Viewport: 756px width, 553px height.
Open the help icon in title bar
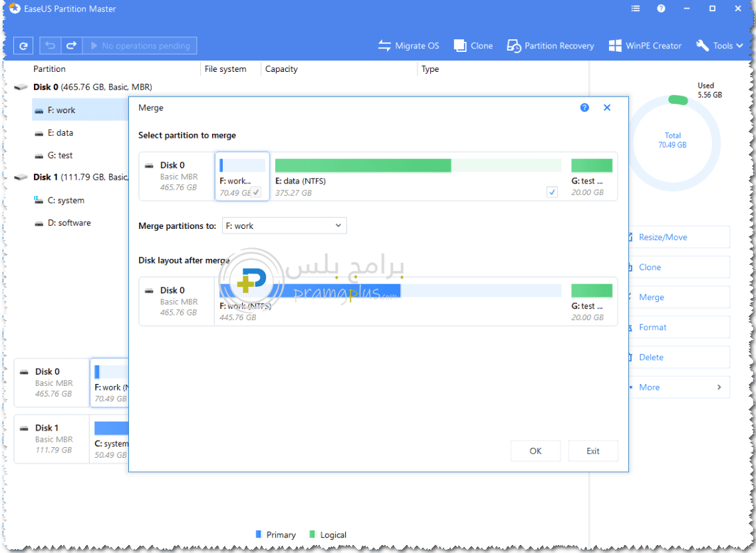(x=661, y=9)
